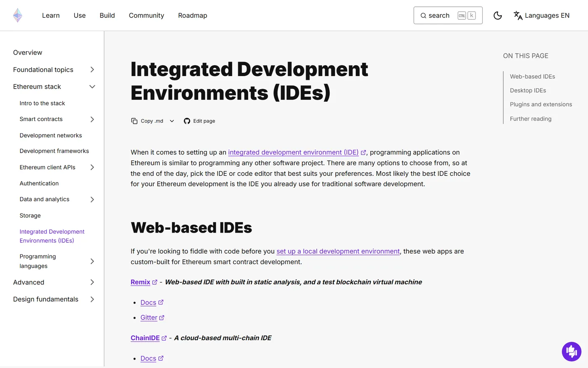The image size is (588, 368).
Task: Open Storage page in sidebar
Action: click(30, 216)
